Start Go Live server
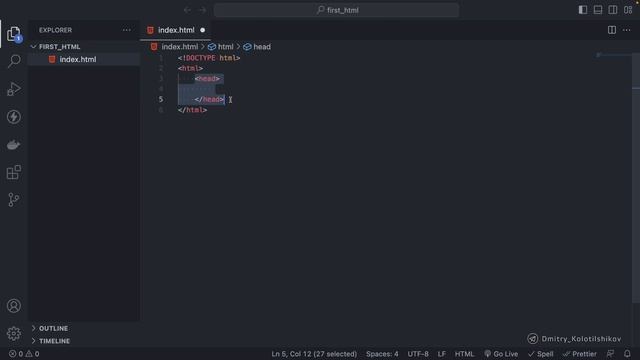This screenshot has width=640, height=360. 501,354
